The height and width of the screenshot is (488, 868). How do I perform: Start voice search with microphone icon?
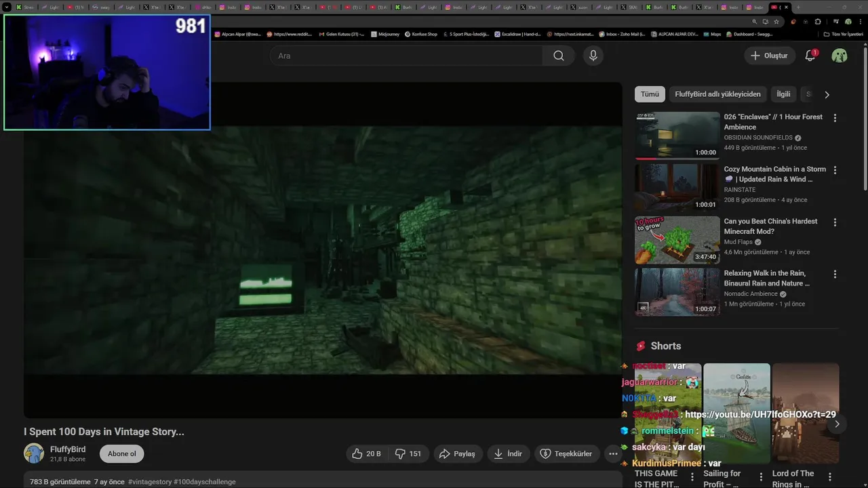(x=593, y=56)
